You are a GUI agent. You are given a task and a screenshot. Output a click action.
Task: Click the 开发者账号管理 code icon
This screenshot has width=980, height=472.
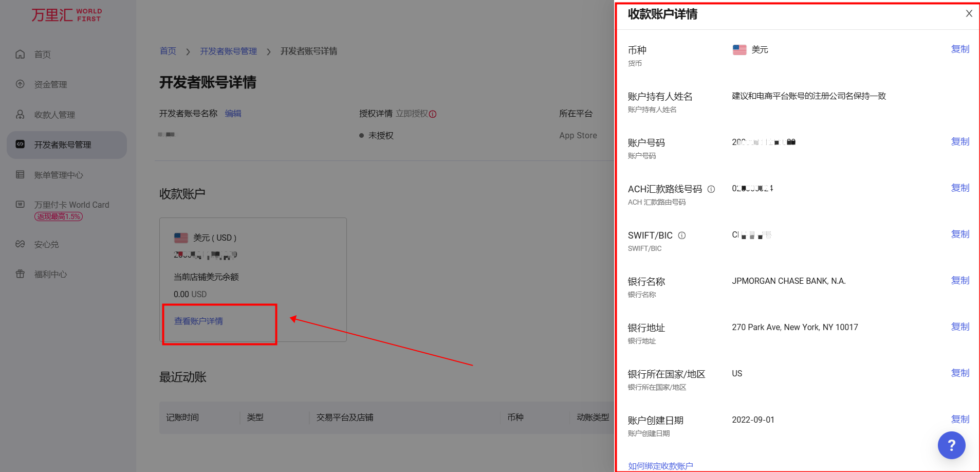click(x=20, y=144)
